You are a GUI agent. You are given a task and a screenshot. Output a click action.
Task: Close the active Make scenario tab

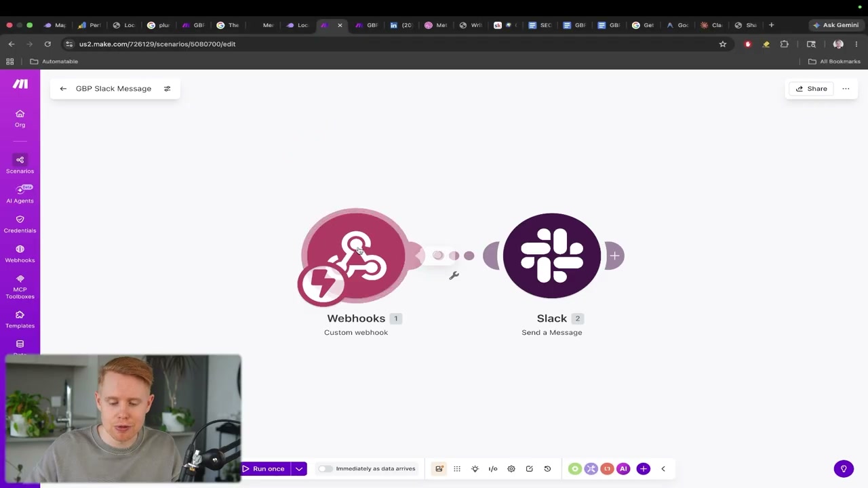coord(340,25)
